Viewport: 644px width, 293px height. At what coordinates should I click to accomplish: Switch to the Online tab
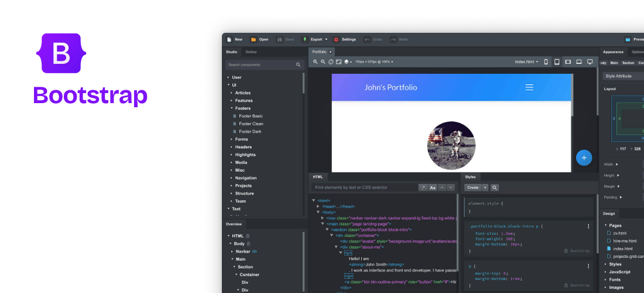[x=251, y=52]
